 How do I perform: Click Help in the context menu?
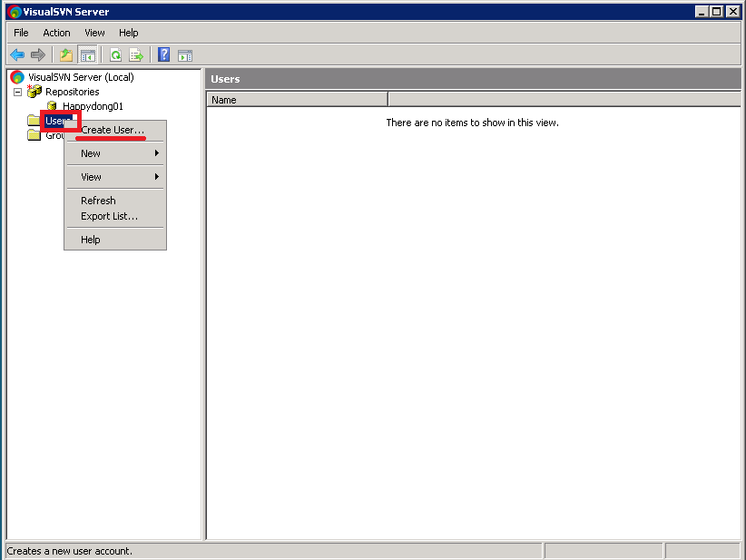[91, 240]
